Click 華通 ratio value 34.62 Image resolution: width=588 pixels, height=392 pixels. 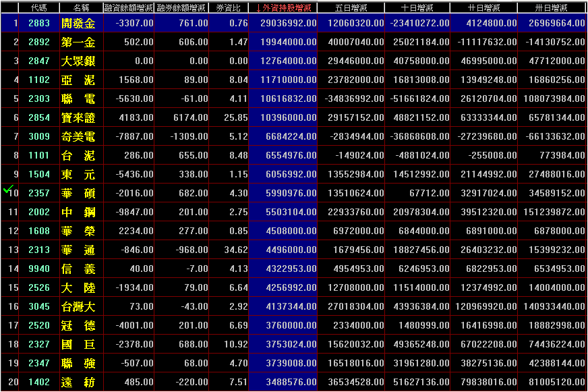click(236, 250)
